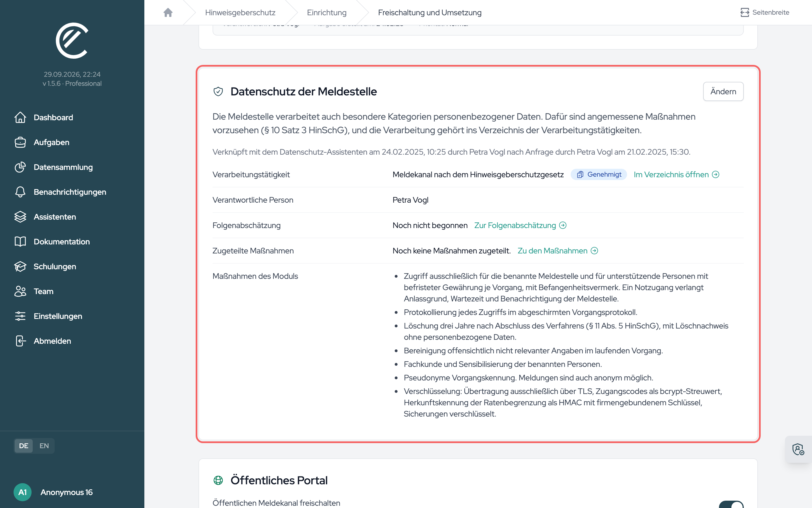Click 'Meldekanal nach dem Hinweisgeberschutzgesetz' text
The height and width of the screenshot is (508, 812).
478,174
